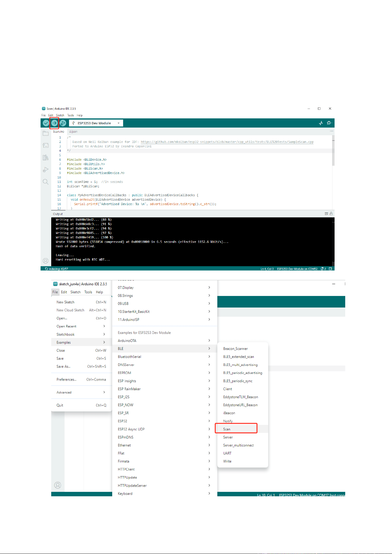392x554 pixels.
Task: Expand Ethernet examples submenu
Action: [165, 445]
